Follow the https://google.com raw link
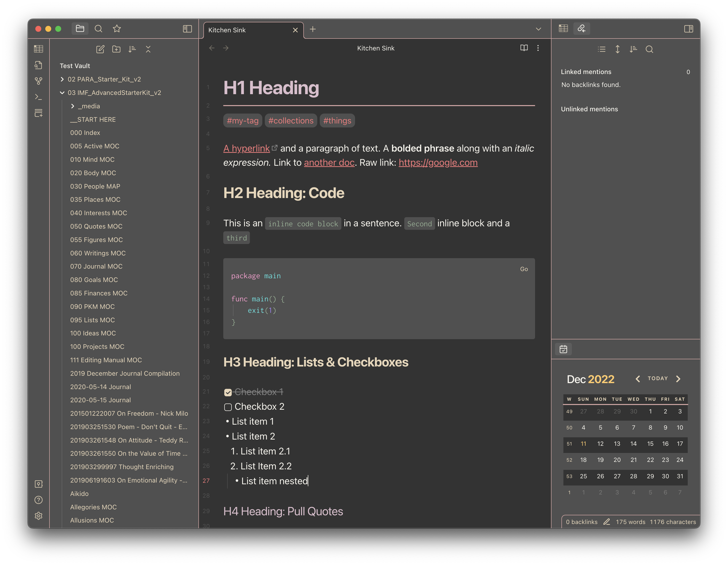The image size is (728, 565). point(438,162)
